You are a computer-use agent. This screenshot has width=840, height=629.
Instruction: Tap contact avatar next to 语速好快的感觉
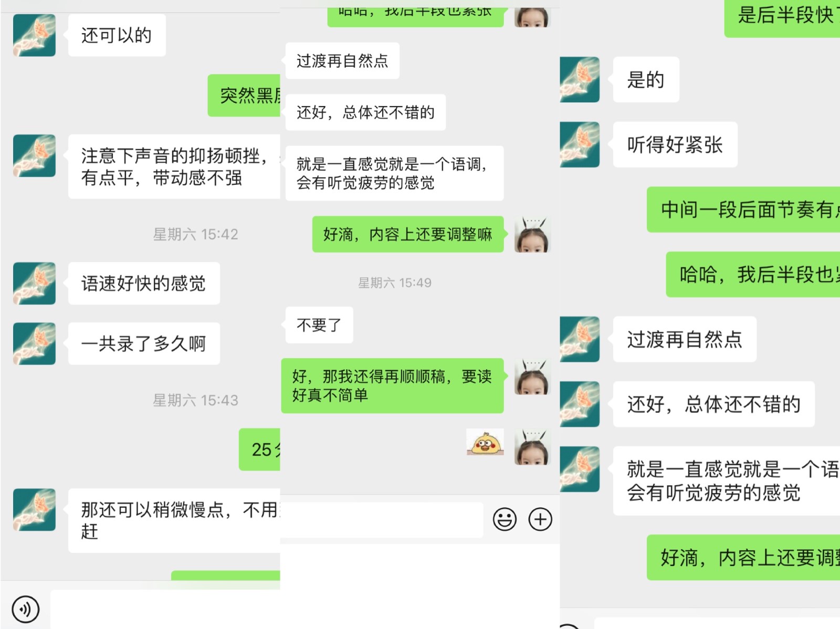[x=34, y=284]
